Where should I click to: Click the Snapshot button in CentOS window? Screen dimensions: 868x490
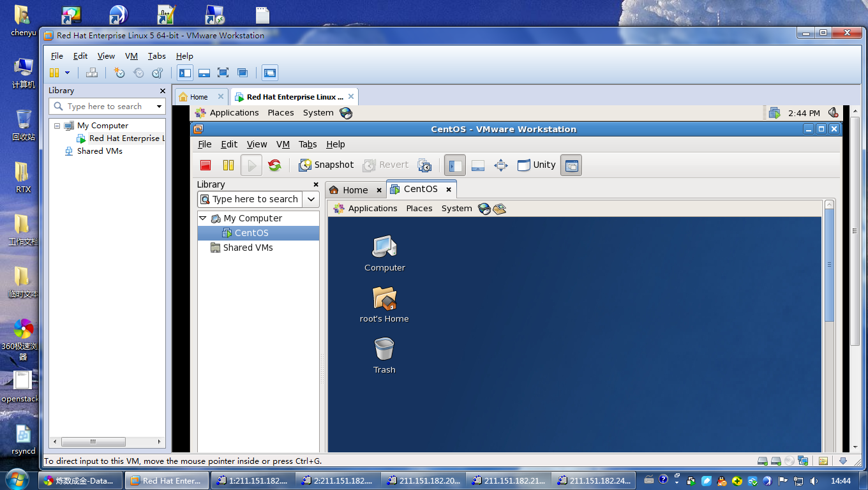pos(326,165)
